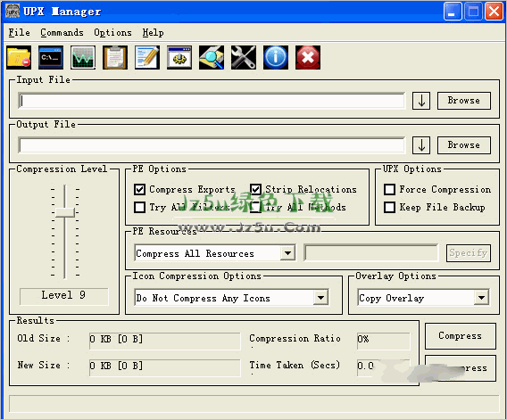Screen dimensions: 507x420
Task: Click the Old Size value field
Action: coord(164,341)
